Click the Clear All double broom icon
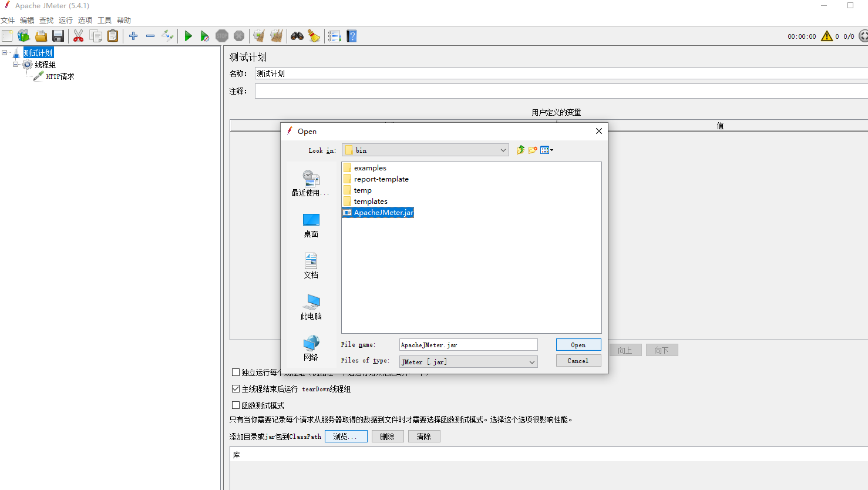868x490 pixels. pos(277,36)
